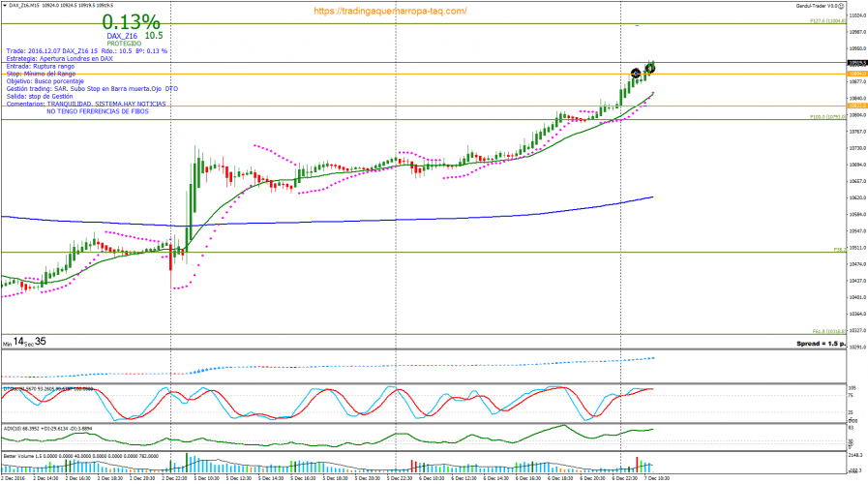
Task: Click the 5 Dec 2016 22:30 time axis label
Action: click(x=402, y=478)
